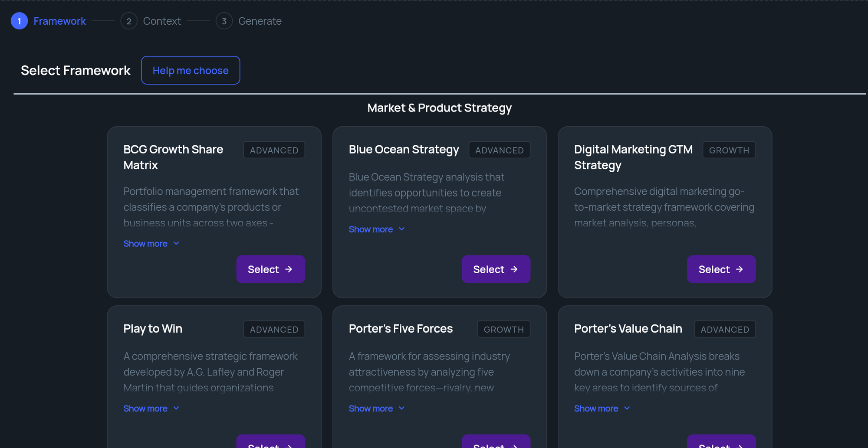The width and height of the screenshot is (868, 448).
Task: Click step 1 circle icon for Framework
Action: pyautogui.click(x=19, y=21)
